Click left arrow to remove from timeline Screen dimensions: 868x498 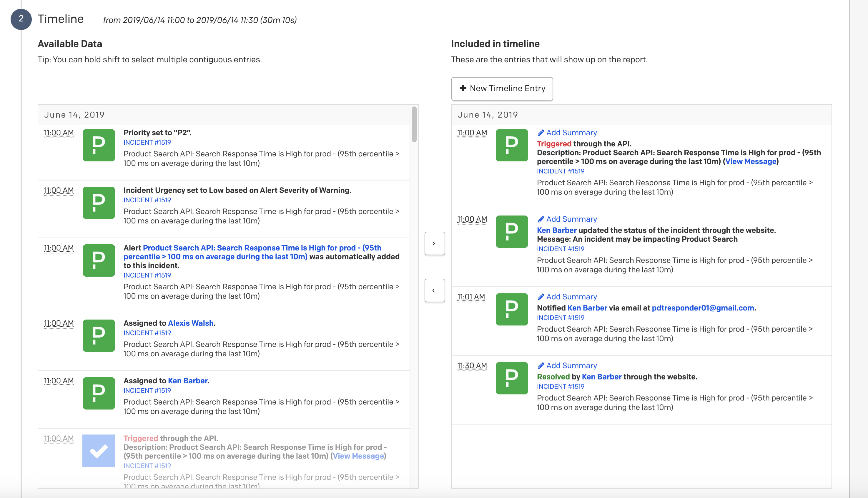434,290
